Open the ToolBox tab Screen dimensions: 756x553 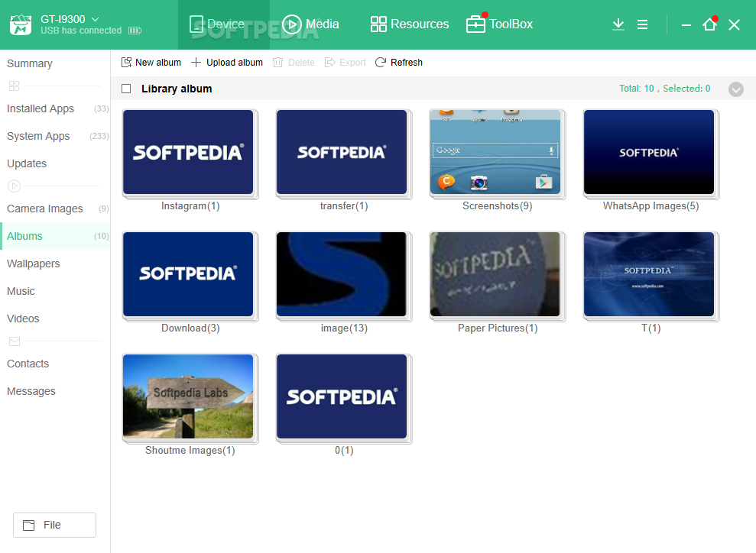tap(499, 24)
